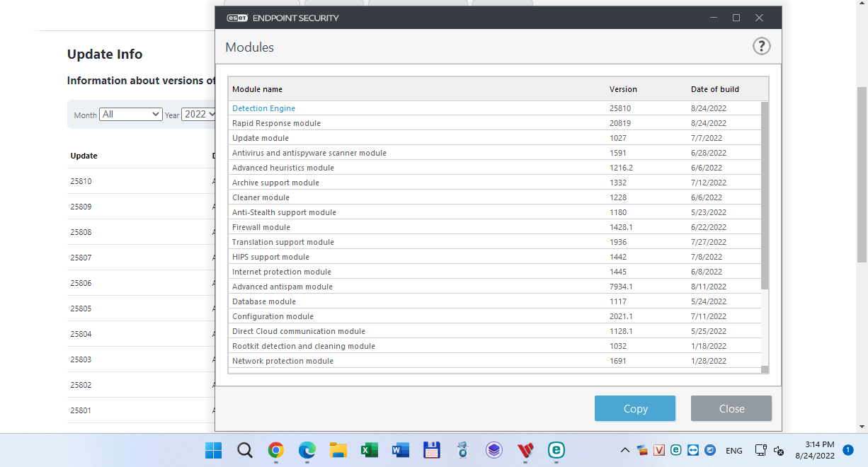868x467 pixels.
Task: Click the modules list vertical scrollbar thumb
Action: point(765,195)
